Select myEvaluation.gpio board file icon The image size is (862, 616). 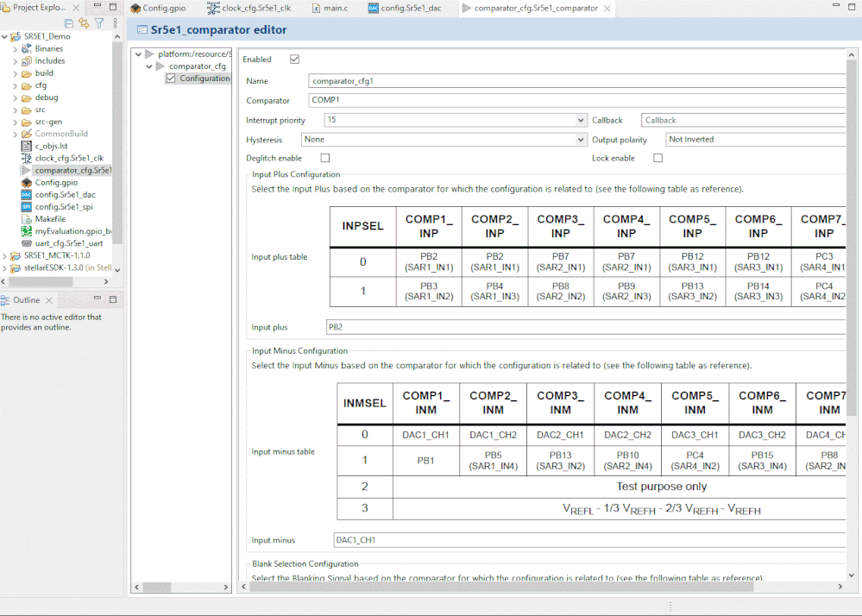(27, 231)
